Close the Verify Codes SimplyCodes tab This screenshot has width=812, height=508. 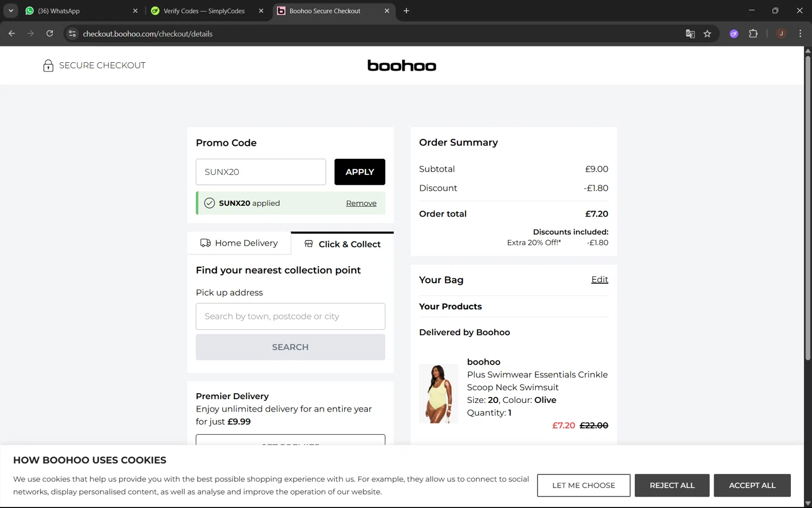(261, 11)
